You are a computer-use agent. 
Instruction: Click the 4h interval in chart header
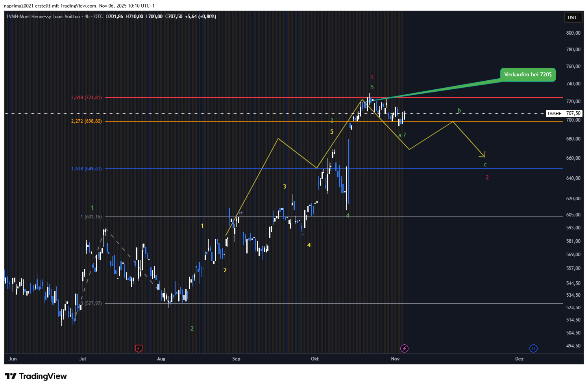click(87, 17)
